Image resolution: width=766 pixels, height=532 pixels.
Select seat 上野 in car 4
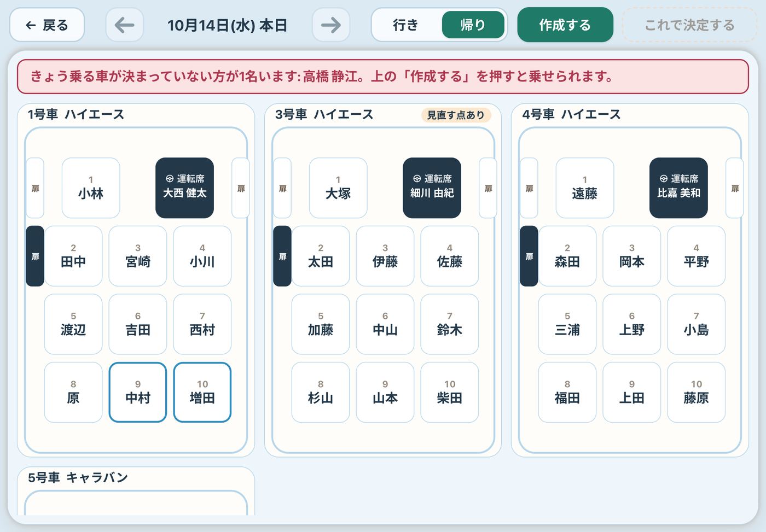(x=632, y=324)
